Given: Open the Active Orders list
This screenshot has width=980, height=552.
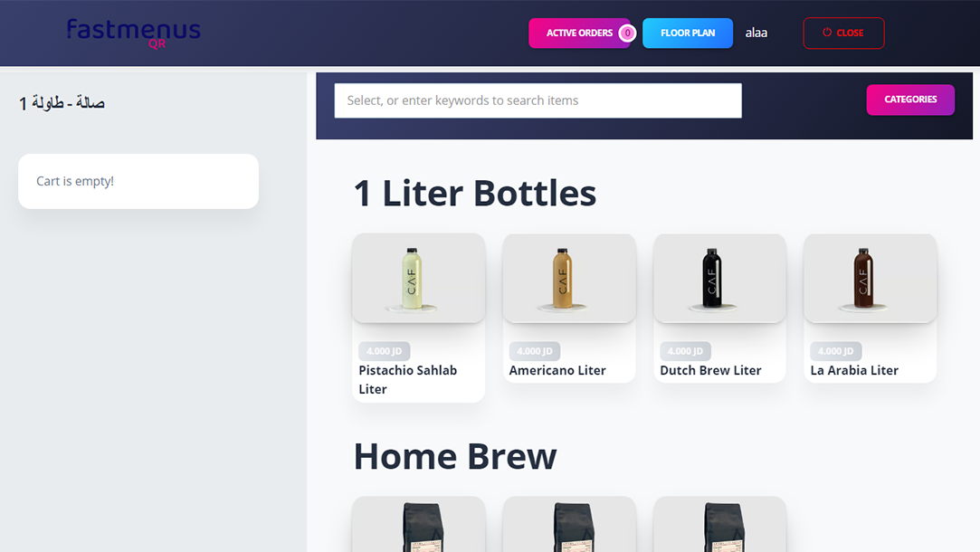Looking at the screenshot, I should pyautogui.click(x=579, y=33).
